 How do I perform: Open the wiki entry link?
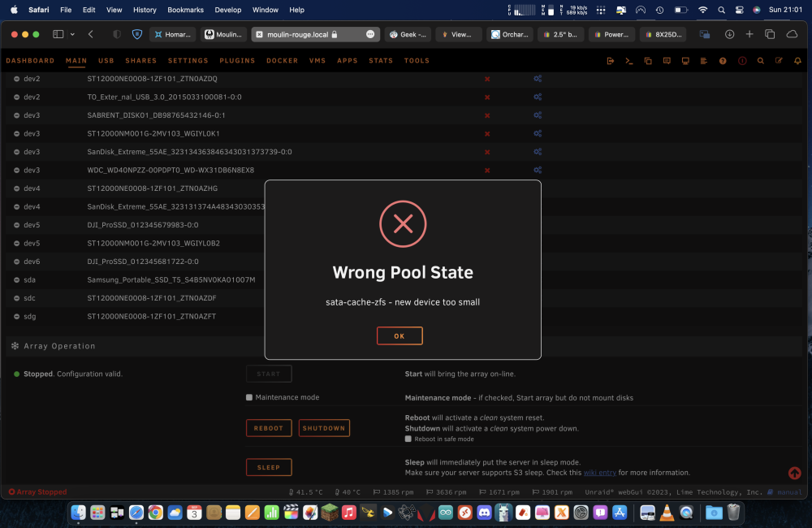point(600,473)
